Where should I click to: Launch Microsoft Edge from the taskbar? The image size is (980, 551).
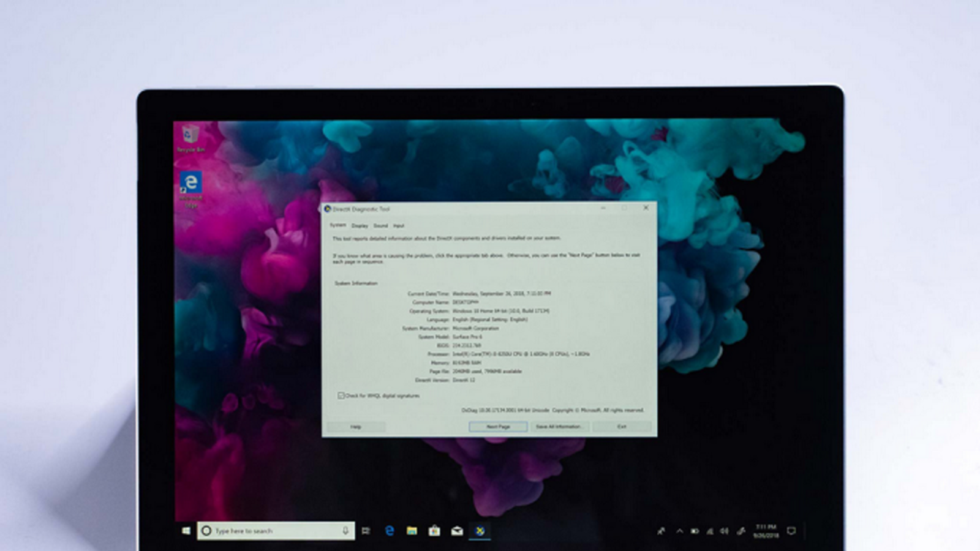coord(389,531)
